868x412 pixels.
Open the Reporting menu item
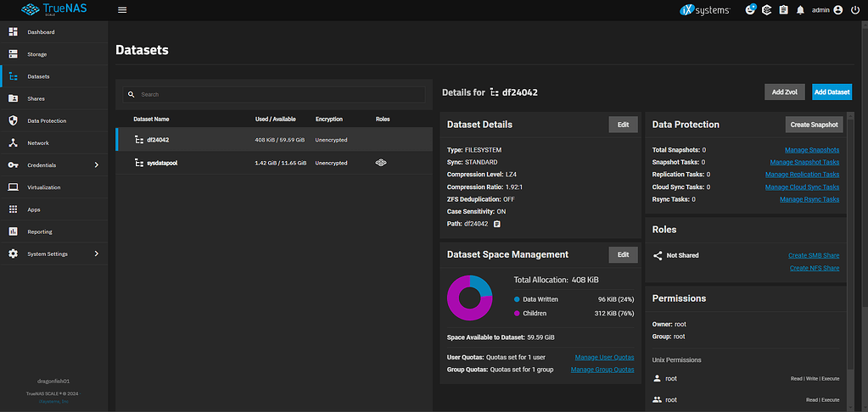click(x=54, y=231)
